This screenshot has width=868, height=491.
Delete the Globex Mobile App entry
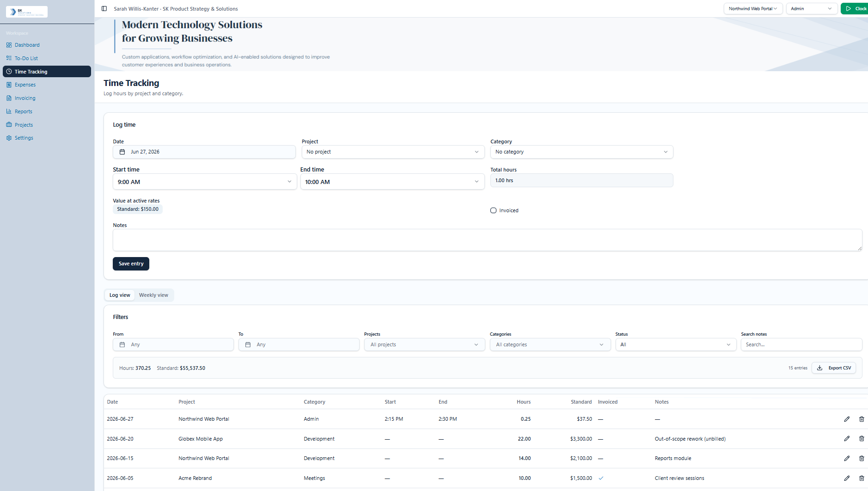[862, 439]
